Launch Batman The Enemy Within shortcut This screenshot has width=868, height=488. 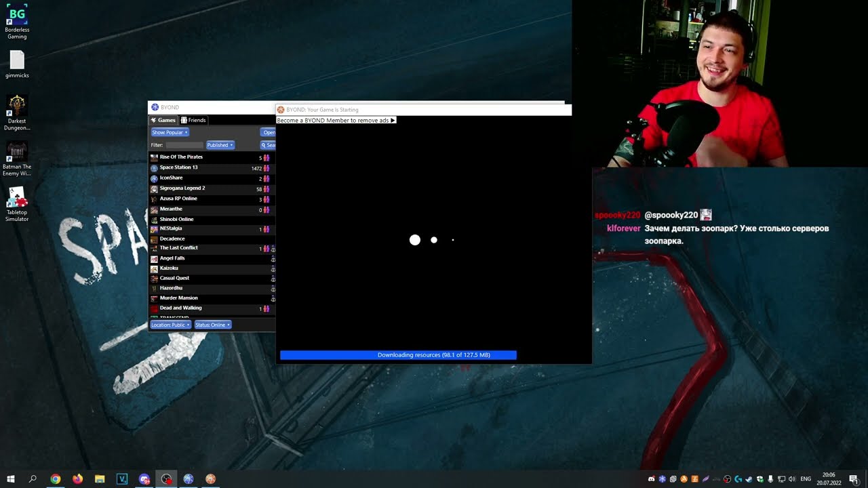pyautogui.click(x=17, y=159)
